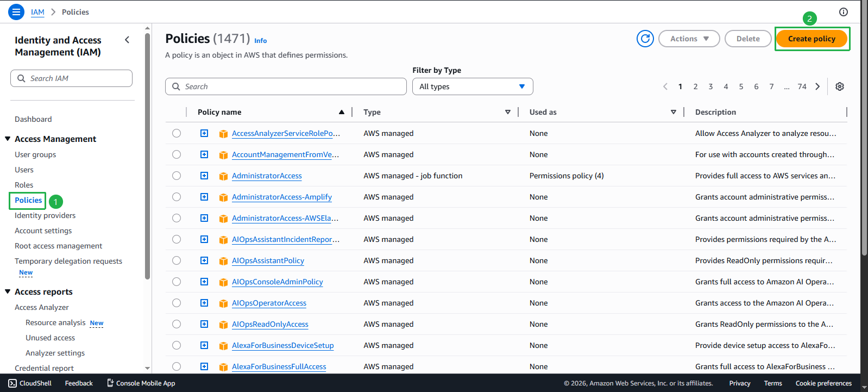The image size is (868, 392).
Task: Open the AWS services hamburger menu
Action: coord(16,11)
